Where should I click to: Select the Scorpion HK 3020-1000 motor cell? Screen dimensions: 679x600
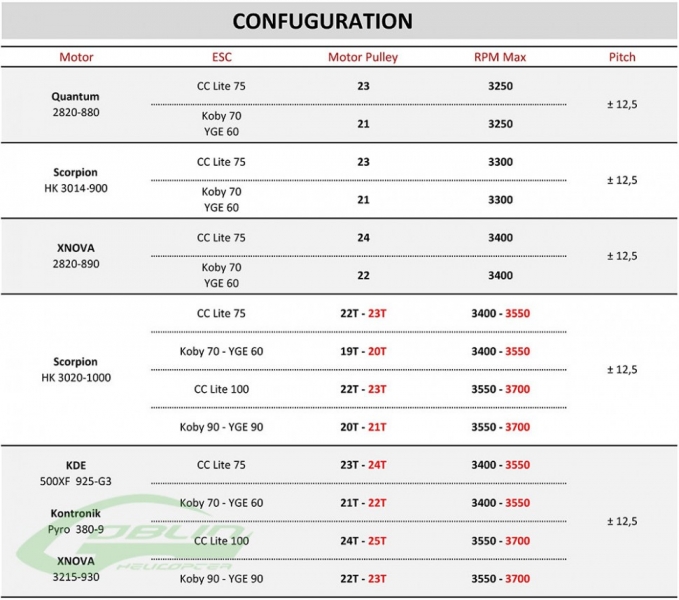pyautogui.click(x=76, y=369)
